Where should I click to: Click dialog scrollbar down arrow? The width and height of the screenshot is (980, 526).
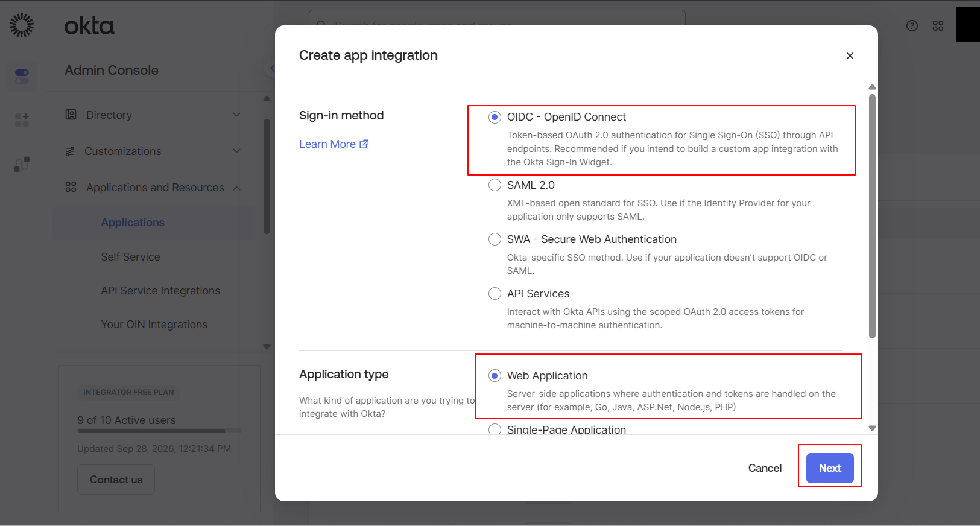pos(872,428)
